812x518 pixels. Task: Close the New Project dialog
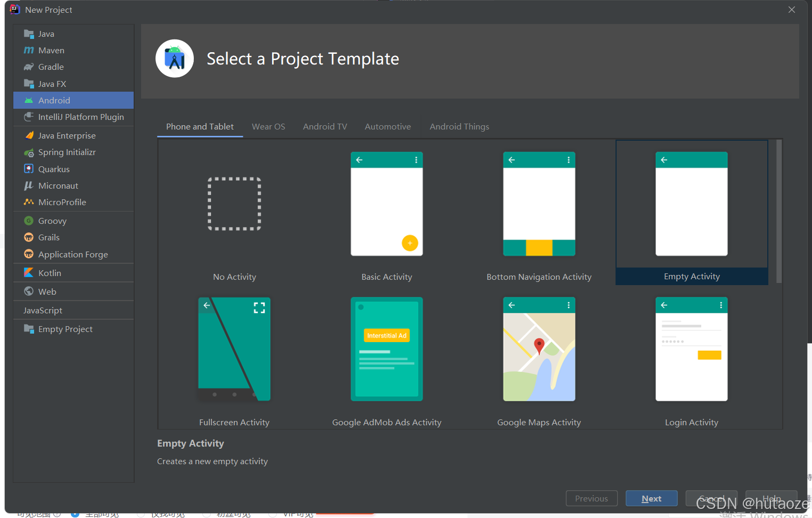pos(792,10)
